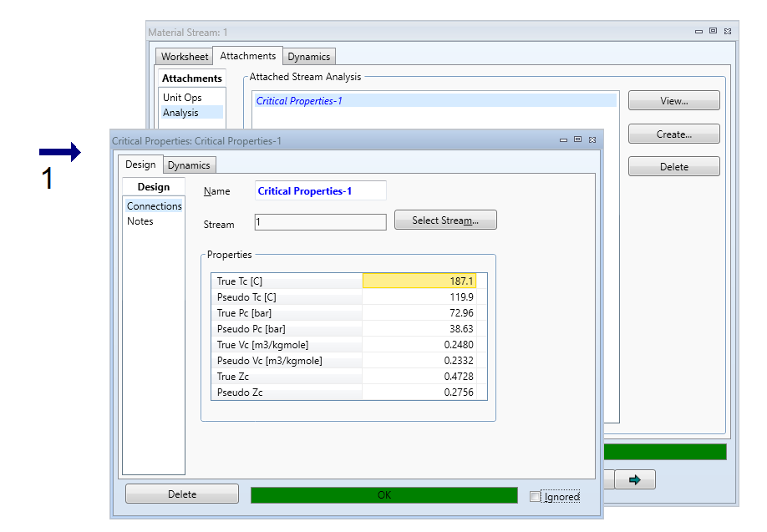Click the View button for attached analysis
Screen dimensions: 767x532
click(673, 99)
